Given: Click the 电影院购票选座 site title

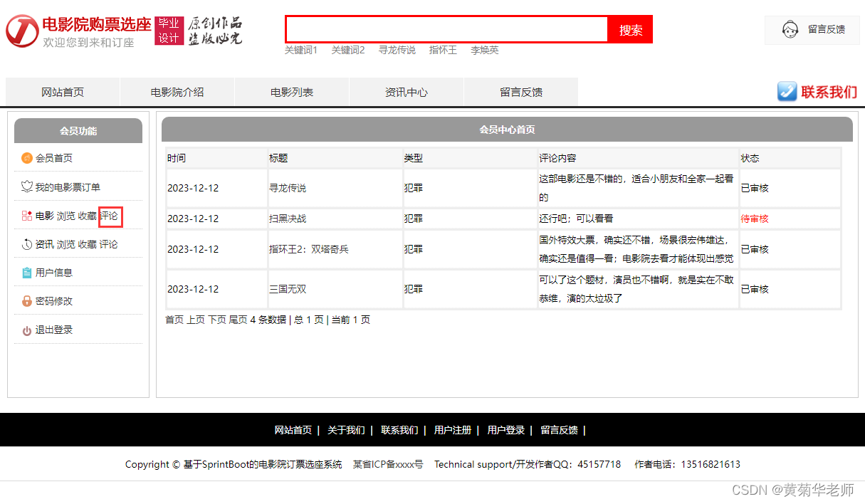Looking at the screenshot, I should (97, 24).
